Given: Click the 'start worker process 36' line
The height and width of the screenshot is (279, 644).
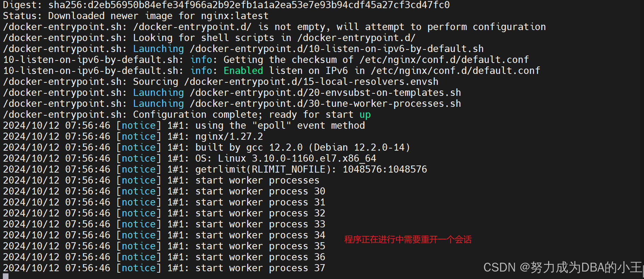Looking at the screenshot, I should pos(164,257).
